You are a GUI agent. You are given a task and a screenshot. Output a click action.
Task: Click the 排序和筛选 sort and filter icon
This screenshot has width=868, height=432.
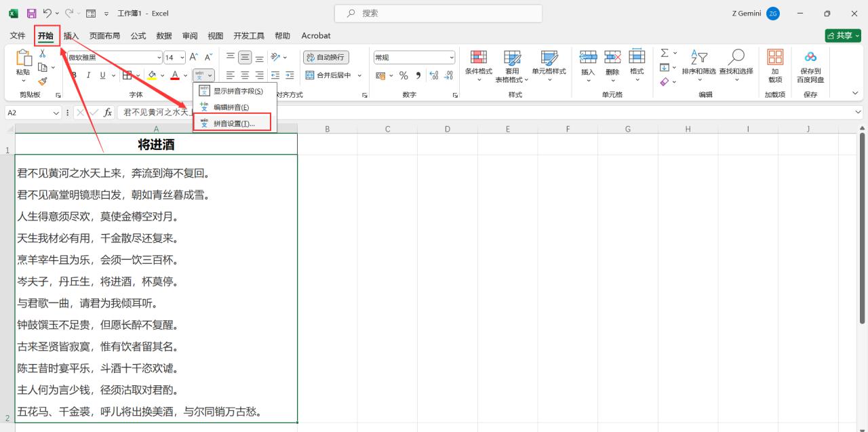pyautogui.click(x=698, y=58)
